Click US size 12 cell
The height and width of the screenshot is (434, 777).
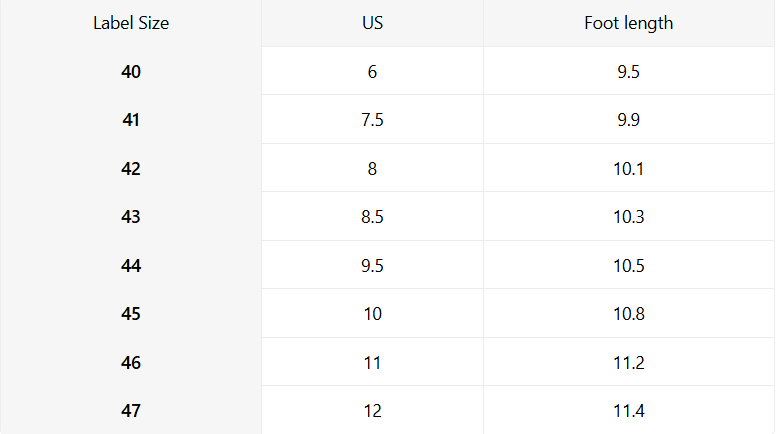coord(372,411)
